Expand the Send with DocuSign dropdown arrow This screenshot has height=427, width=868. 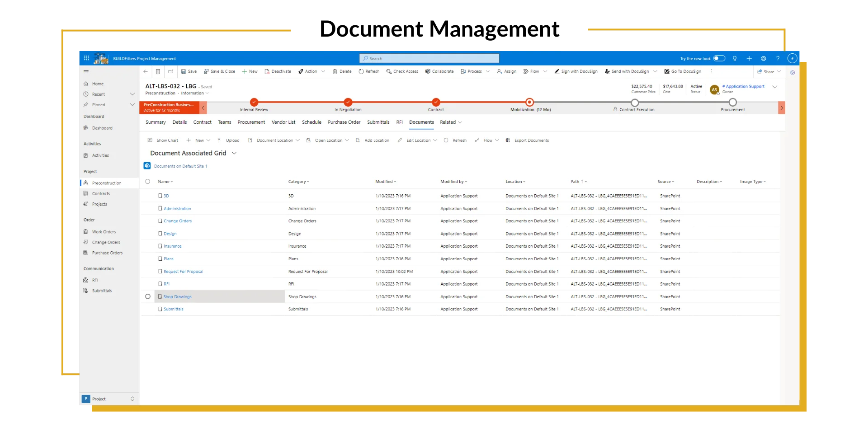656,71
